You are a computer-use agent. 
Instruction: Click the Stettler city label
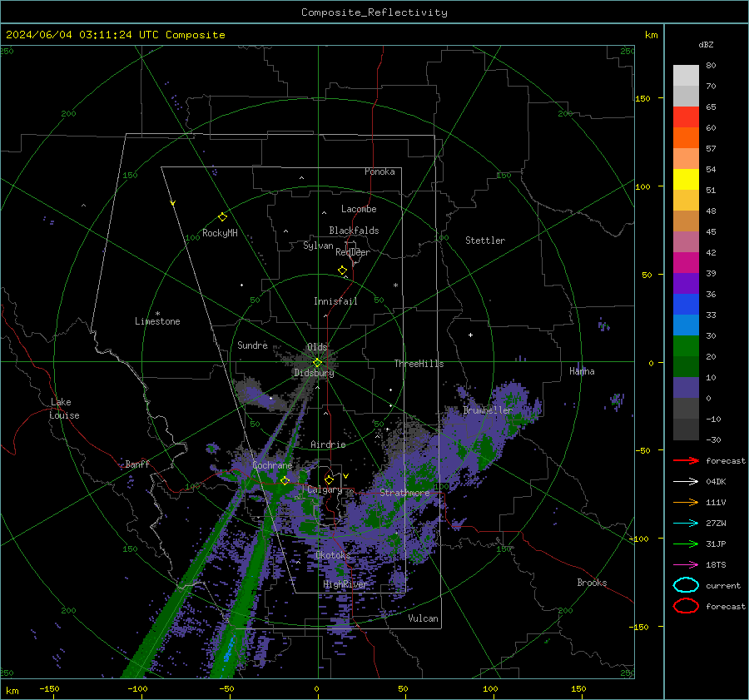pos(485,241)
